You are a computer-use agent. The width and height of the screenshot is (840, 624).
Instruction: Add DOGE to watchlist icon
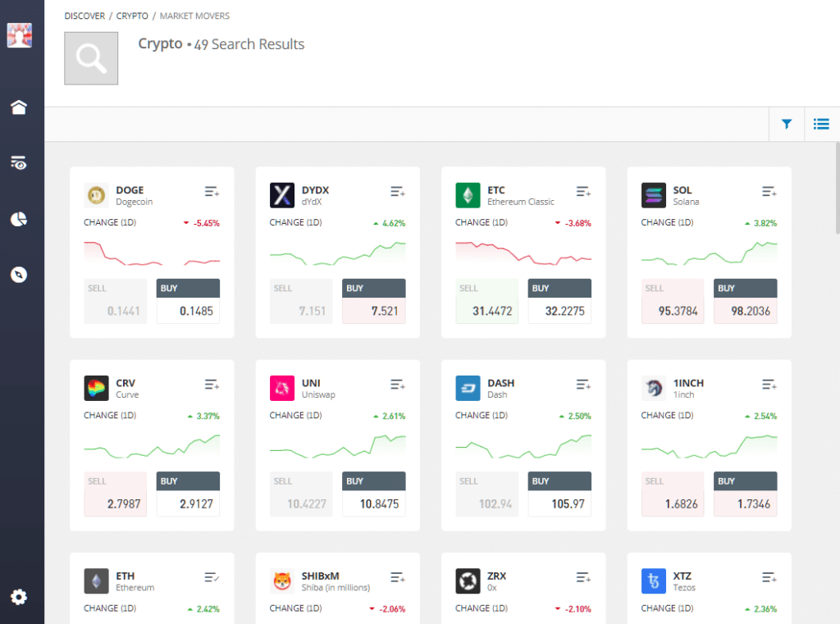pyautogui.click(x=212, y=192)
